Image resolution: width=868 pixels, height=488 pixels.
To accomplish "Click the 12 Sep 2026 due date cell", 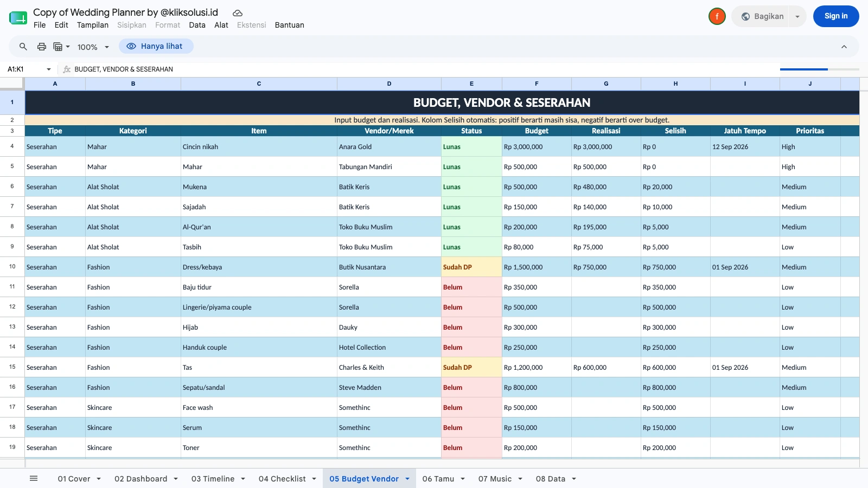I will pos(745,147).
